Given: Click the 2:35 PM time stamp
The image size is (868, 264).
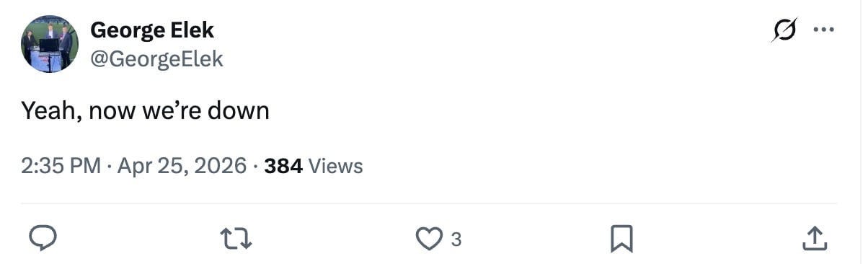Looking at the screenshot, I should [x=61, y=167].
